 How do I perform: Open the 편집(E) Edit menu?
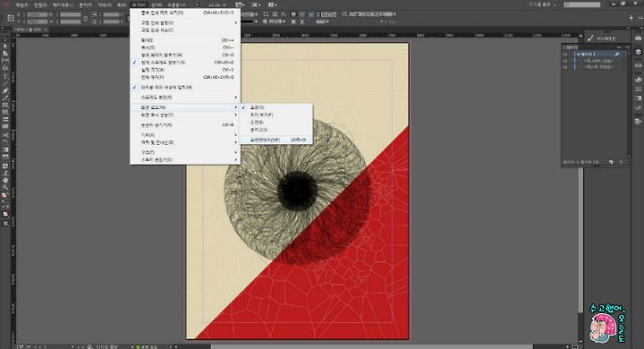tap(40, 5)
